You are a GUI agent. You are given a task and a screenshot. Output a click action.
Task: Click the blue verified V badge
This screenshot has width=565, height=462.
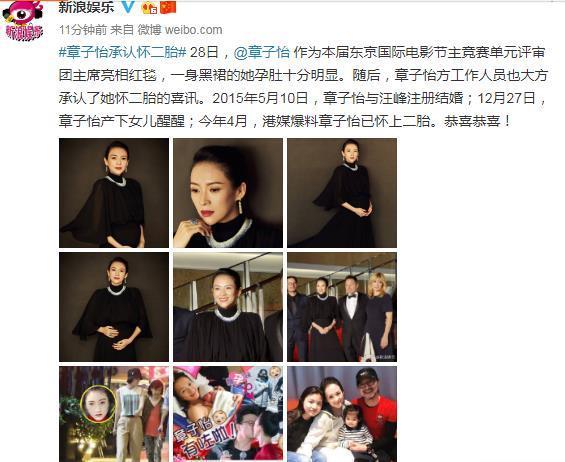click(x=129, y=7)
